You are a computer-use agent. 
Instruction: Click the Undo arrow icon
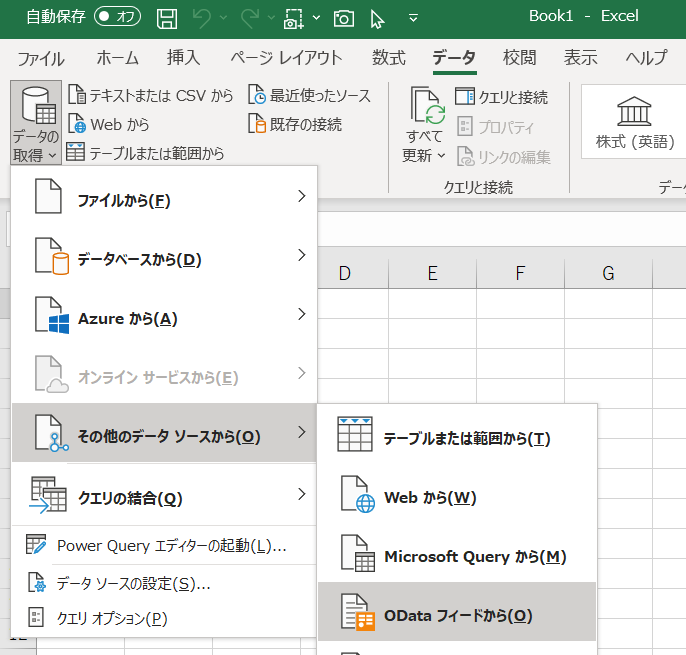click(x=202, y=19)
